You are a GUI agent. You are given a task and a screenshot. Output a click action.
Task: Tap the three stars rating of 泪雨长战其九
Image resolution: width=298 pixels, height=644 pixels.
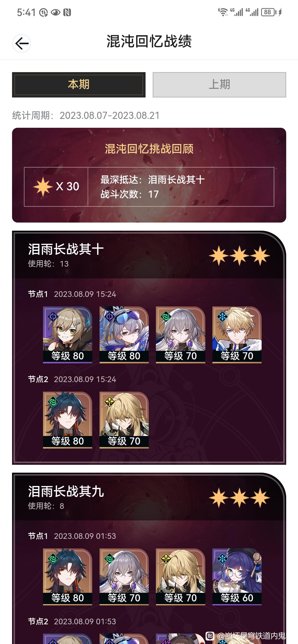239,498
